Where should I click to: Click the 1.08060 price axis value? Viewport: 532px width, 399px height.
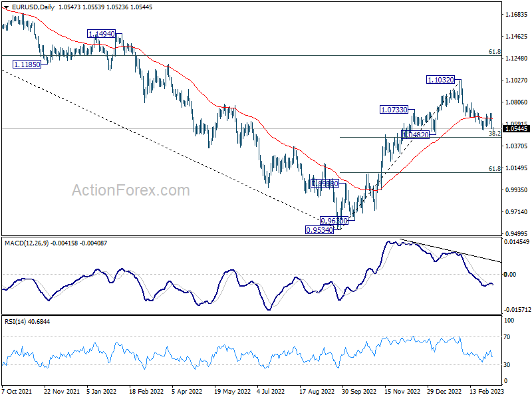tap(516, 102)
